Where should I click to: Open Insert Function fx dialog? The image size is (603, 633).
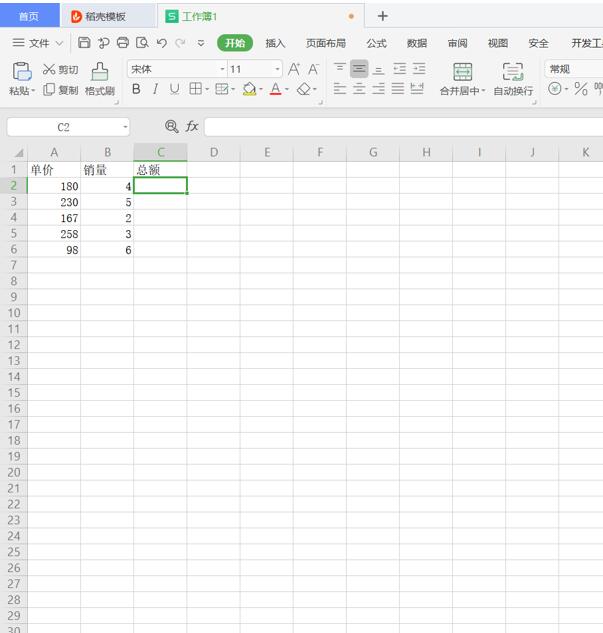click(192, 127)
